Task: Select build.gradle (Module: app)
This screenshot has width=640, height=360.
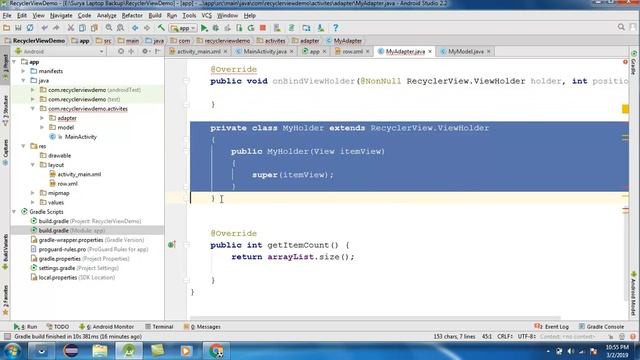Action: tap(72, 231)
